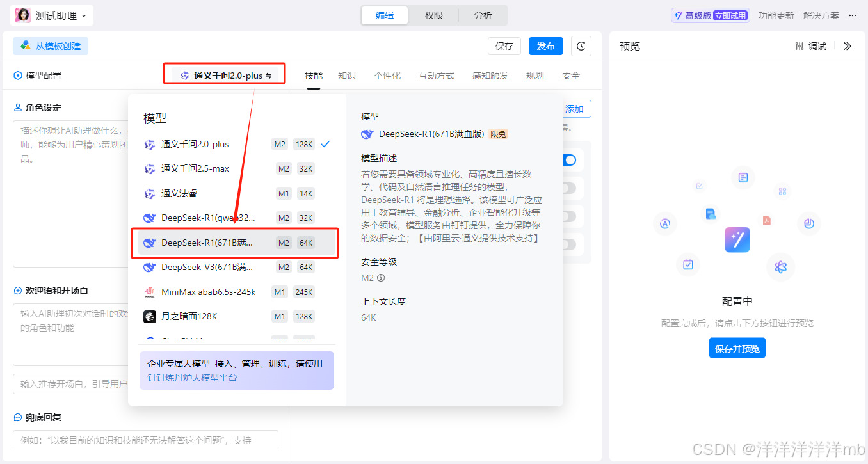Click the sparkle icon in 高级版 badge
Viewport: 868px width, 464px height.
(x=679, y=15)
